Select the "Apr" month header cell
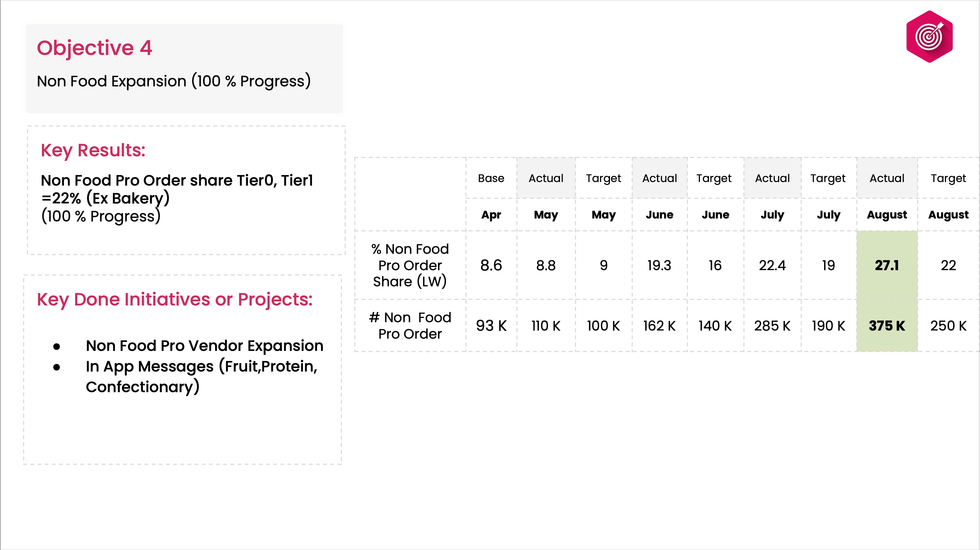 tap(491, 215)
